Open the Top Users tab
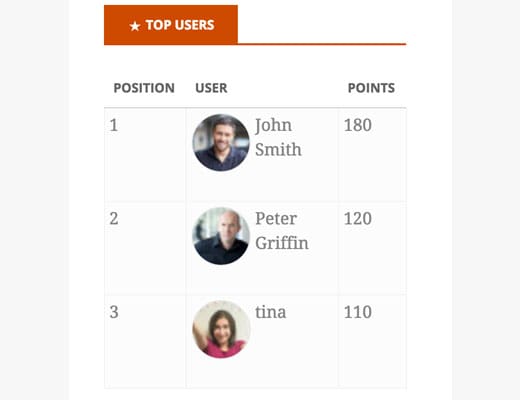Image resolution: width=520 pixels, height=400 pixels. point(171,25)
